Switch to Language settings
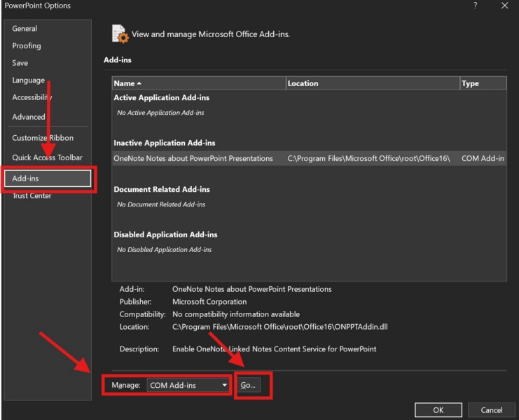Screen dimensions: 519x420 pos(28,80)
